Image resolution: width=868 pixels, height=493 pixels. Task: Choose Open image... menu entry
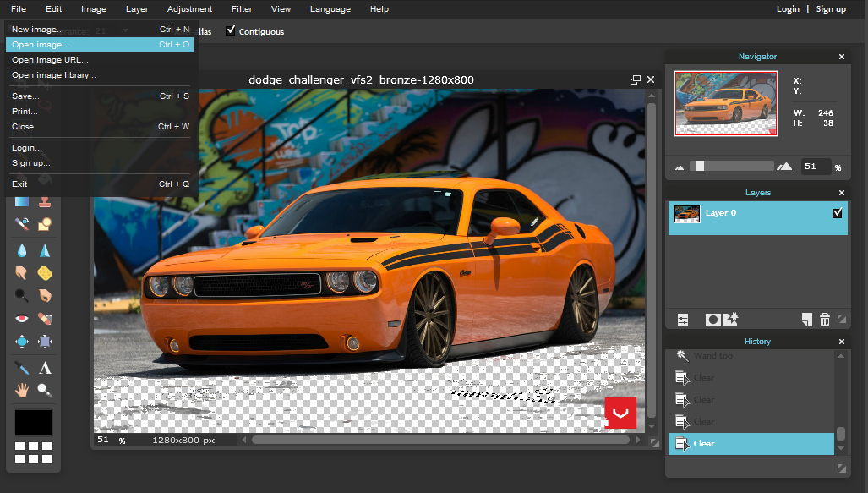click(x=100, y=44)
